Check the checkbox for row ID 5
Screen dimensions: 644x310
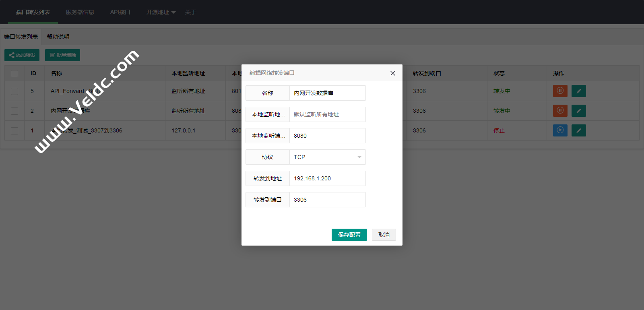(14, 91)
